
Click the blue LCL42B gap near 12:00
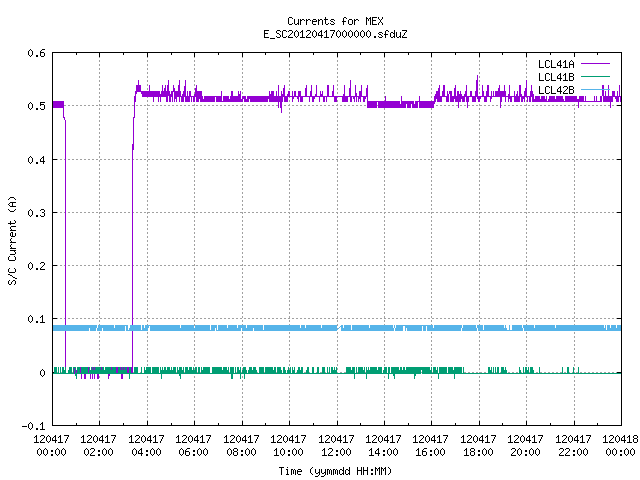click(x=338, y=328)
